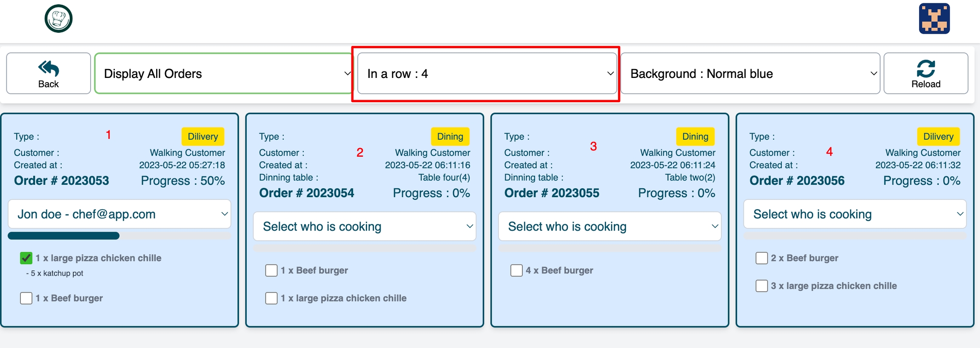Open Background : Normal blue dropdown
This screenshot has height=348, width=980.
click(750, 73)
